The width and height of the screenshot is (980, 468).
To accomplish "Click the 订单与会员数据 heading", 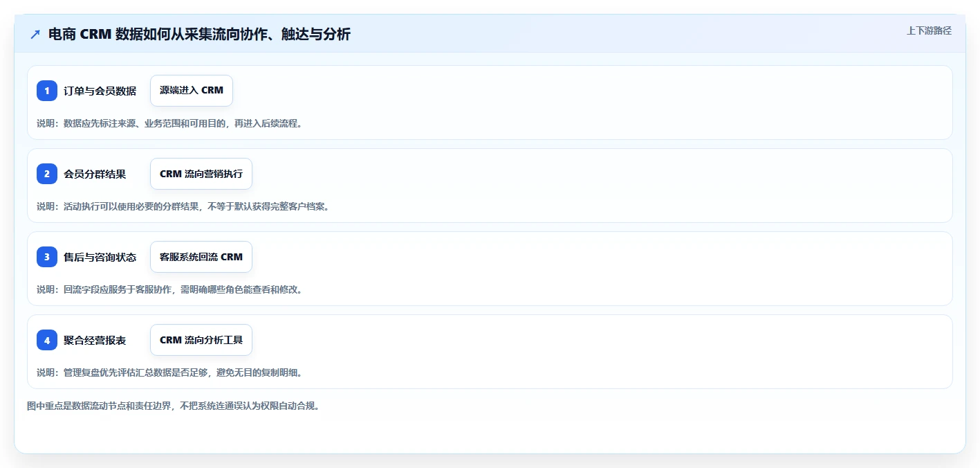I will coord(100,91).
